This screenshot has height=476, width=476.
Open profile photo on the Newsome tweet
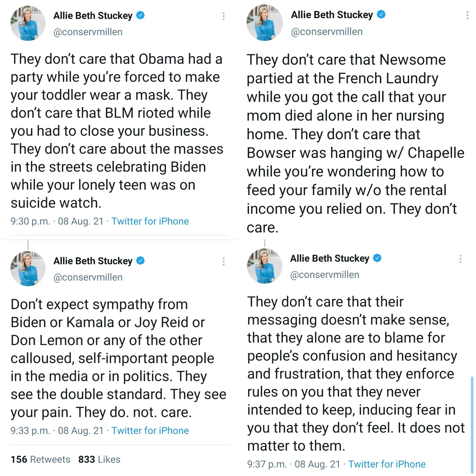tap(265, 23)
